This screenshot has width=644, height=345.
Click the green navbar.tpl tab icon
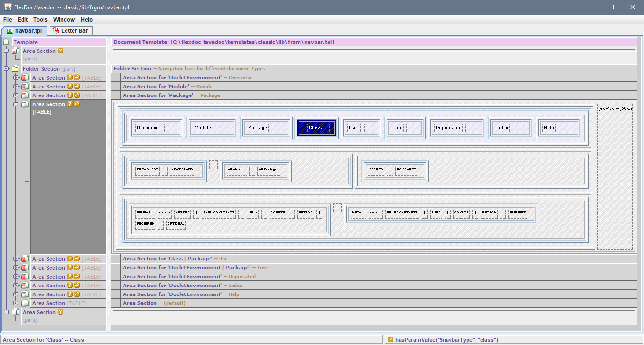tap(10, 31)
